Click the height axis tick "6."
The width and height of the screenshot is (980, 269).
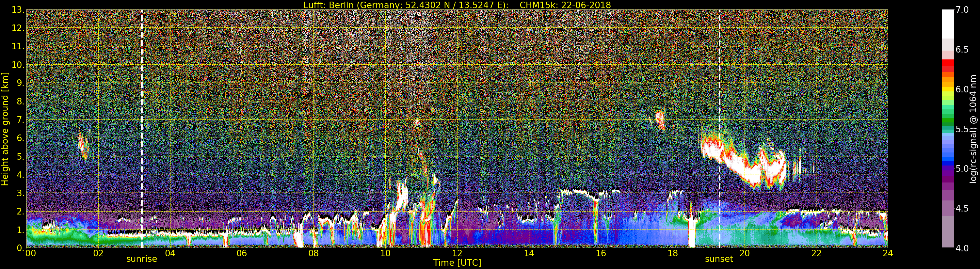tap(21, 138)
